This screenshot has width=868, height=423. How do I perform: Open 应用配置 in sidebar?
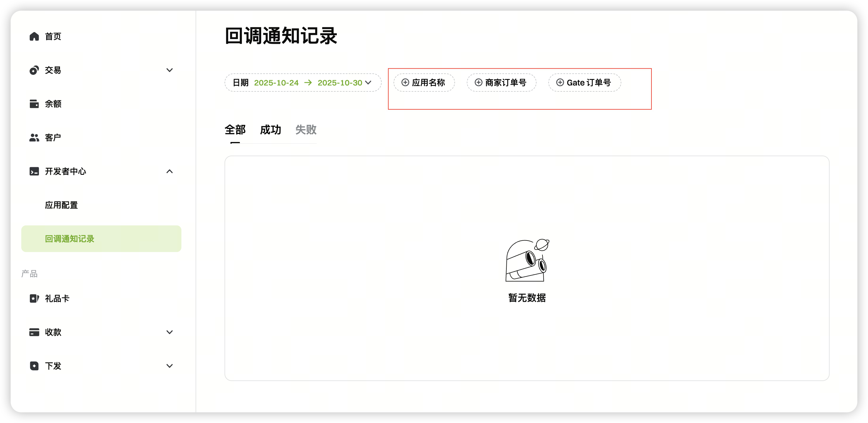click(61, 205)
